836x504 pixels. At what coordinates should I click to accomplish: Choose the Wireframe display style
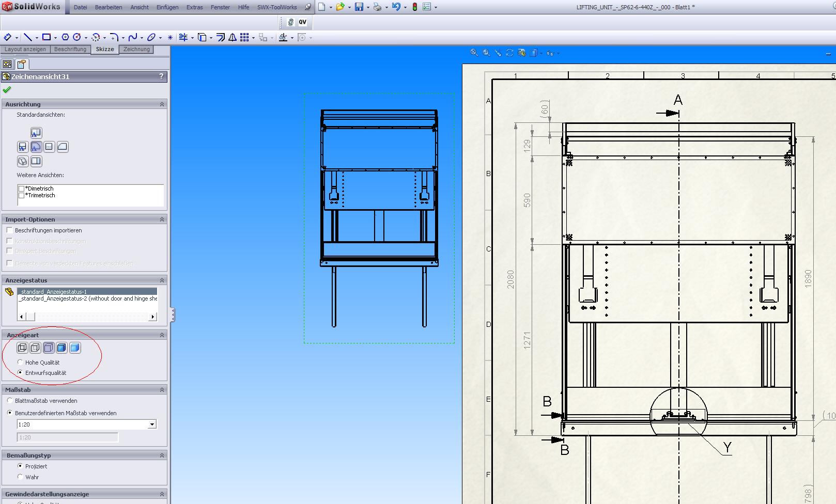click(x=22, y=348)
